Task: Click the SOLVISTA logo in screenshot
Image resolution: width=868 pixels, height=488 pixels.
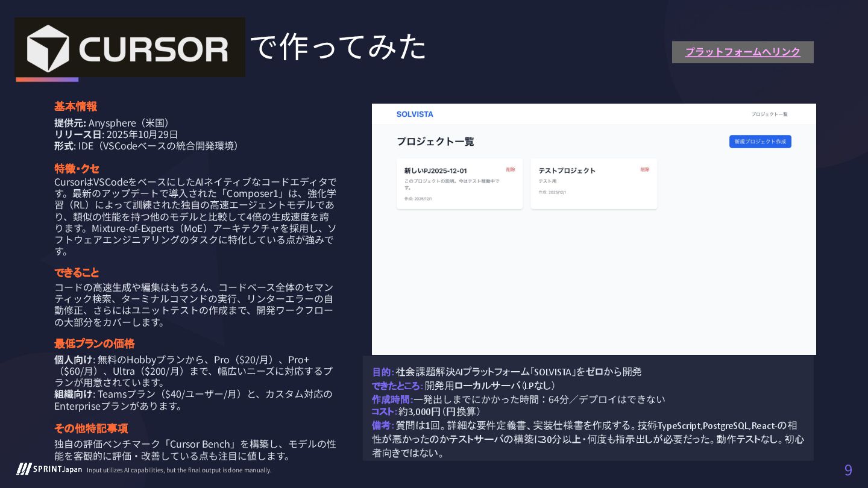Action: click(x=415, y=114)
